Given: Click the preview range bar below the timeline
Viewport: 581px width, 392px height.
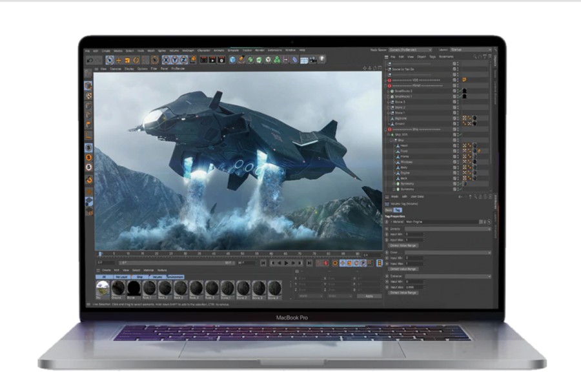Looking at the screenshot, I should coord(176,263).
